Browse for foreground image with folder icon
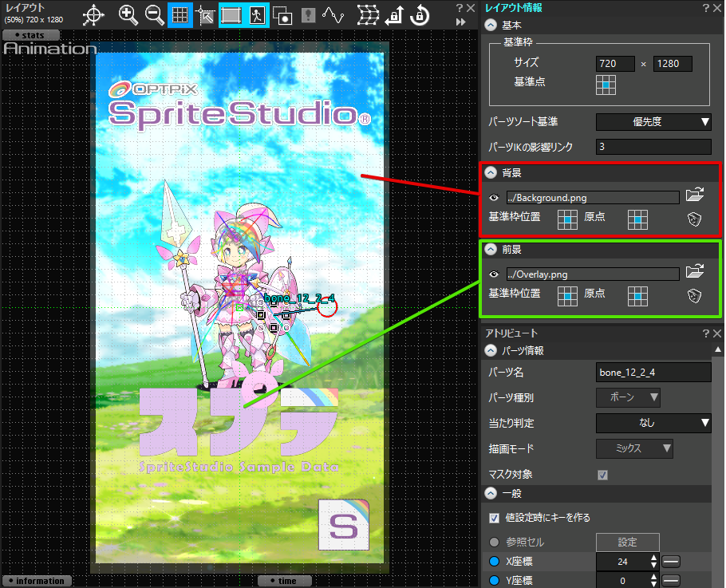This screenshot has height=588, width=726. point(695,271)
